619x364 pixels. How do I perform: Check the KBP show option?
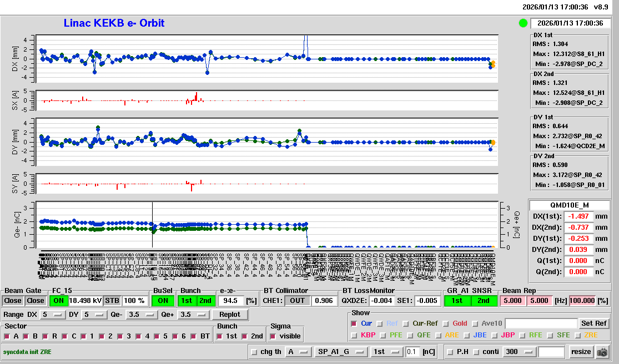click(x=354, y=335)
